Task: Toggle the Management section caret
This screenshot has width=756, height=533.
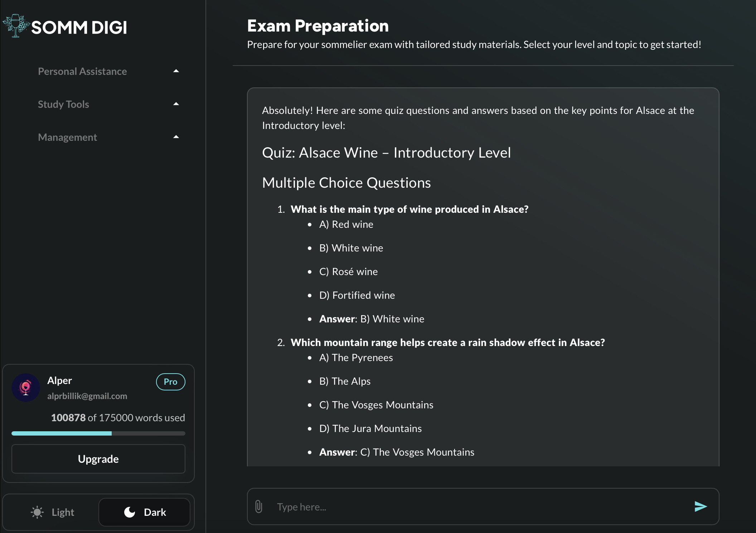Action: [176, 137]
